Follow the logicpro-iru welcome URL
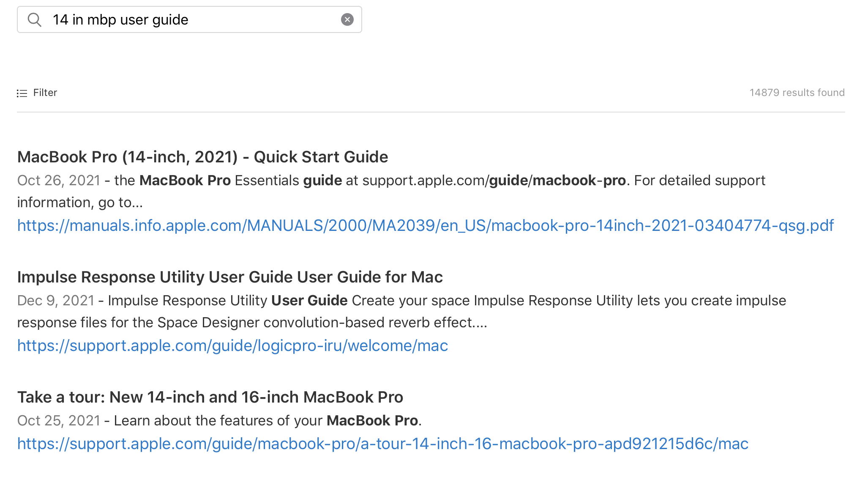 [232, 345]
